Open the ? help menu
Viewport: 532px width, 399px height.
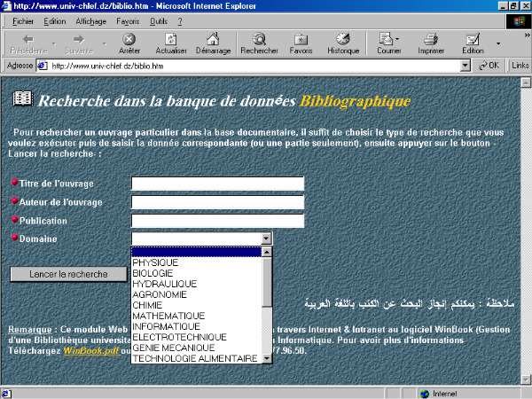[x=180, y=21]
